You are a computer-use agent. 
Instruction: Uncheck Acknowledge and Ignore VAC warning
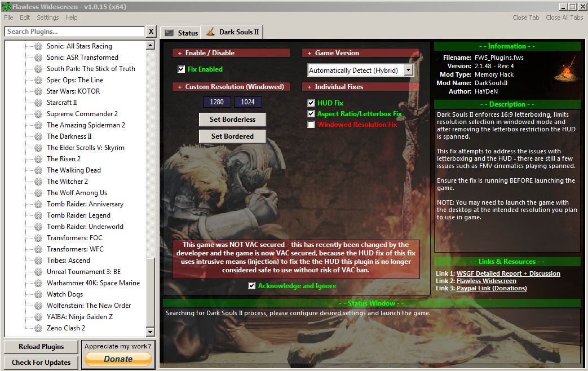[252, 286]
